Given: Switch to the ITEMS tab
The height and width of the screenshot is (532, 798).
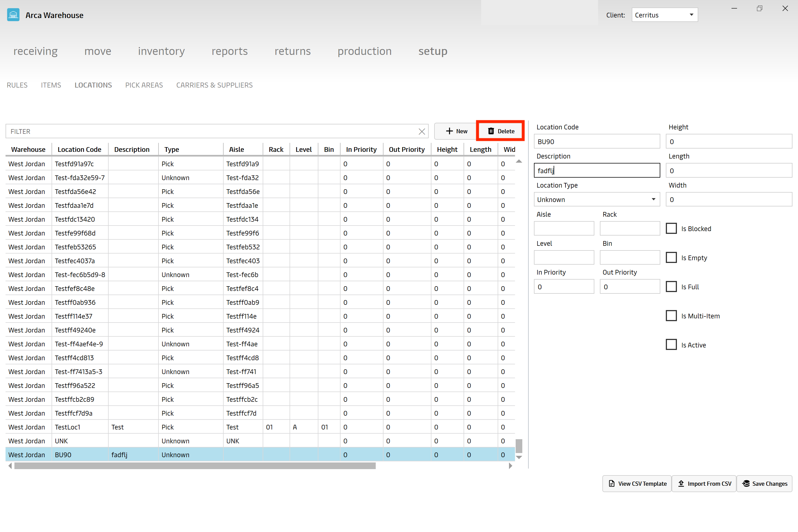Looking at the screenshot, I should coord(51,85).
